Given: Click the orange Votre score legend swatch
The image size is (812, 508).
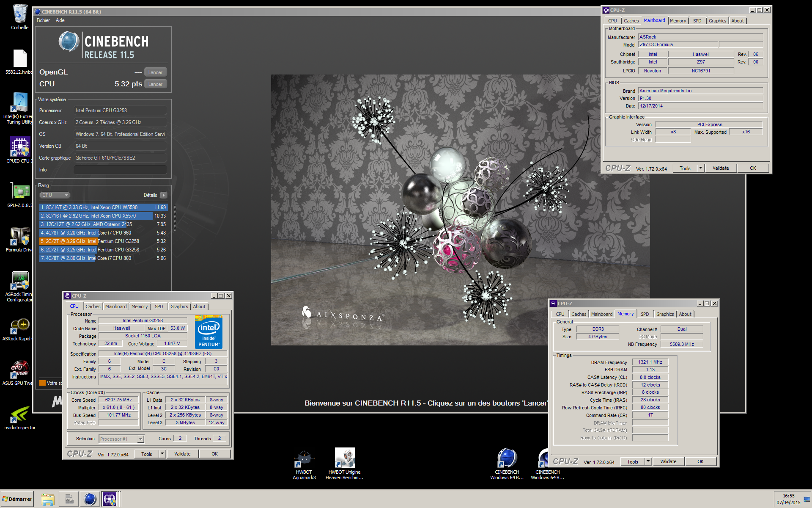Looking at the screenshot, I should [42, 383].
